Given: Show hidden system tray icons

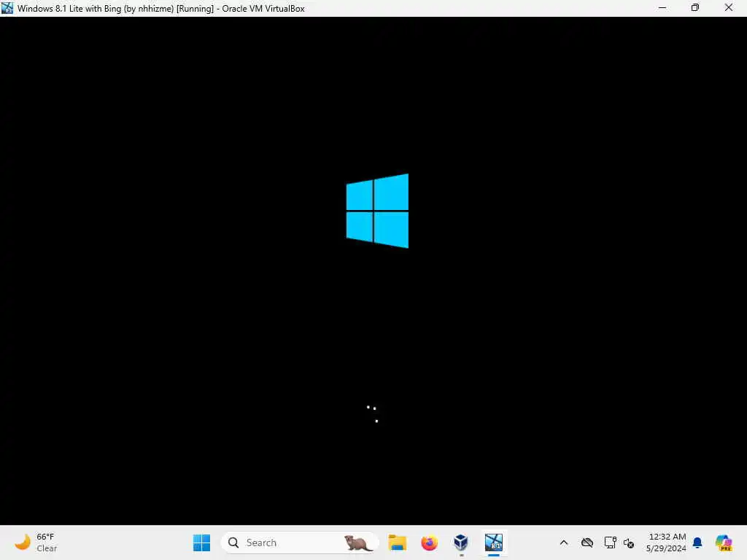Looking at the screenshot, I should pyautogui.click(x=564, y=542).
